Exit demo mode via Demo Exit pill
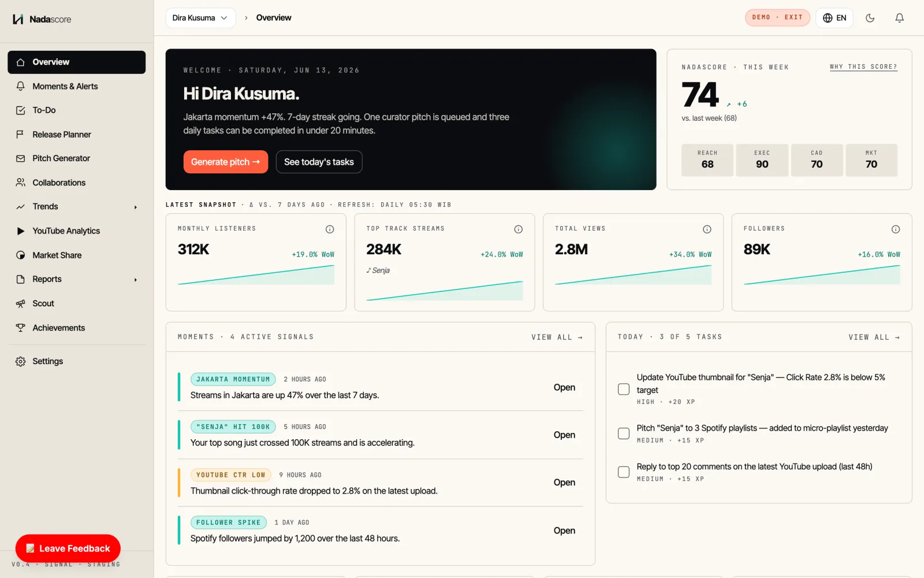 pyautogui.click(x=777, y=17)
